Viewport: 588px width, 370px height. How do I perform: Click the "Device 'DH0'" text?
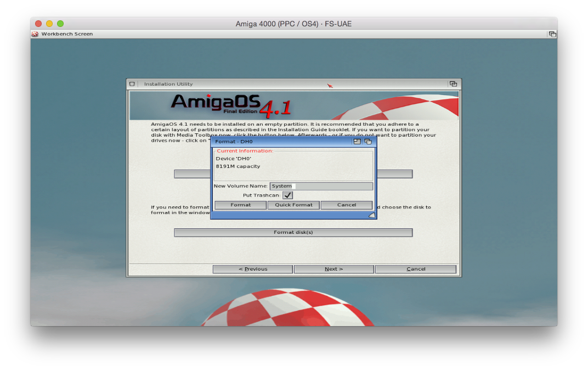point(233,159)
